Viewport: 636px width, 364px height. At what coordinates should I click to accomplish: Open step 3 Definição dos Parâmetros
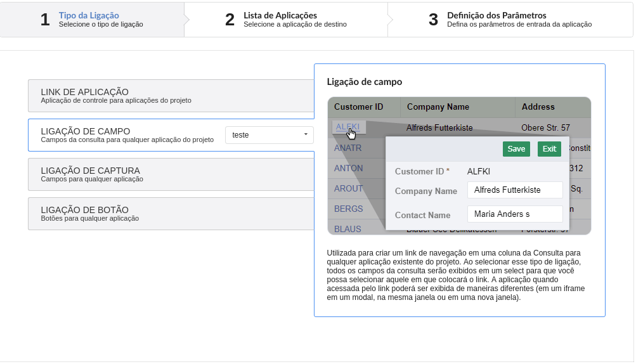[x=510, y=20]
